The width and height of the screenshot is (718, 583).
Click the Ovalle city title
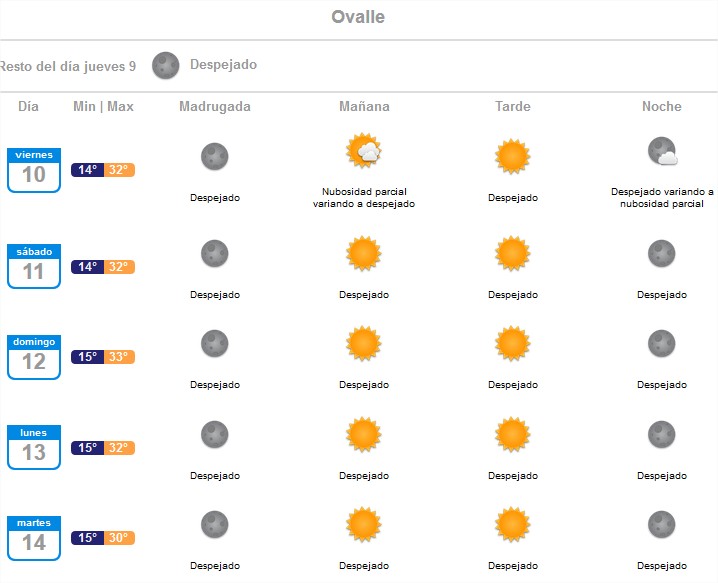point(358,17)
